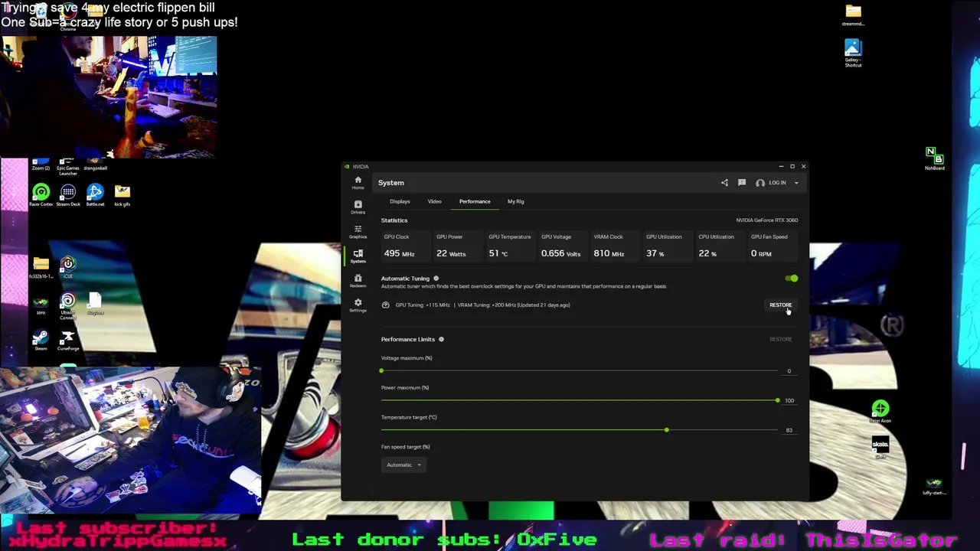
Task: Click the Automatic Tuning info icon
Action: tap(436, 279)
